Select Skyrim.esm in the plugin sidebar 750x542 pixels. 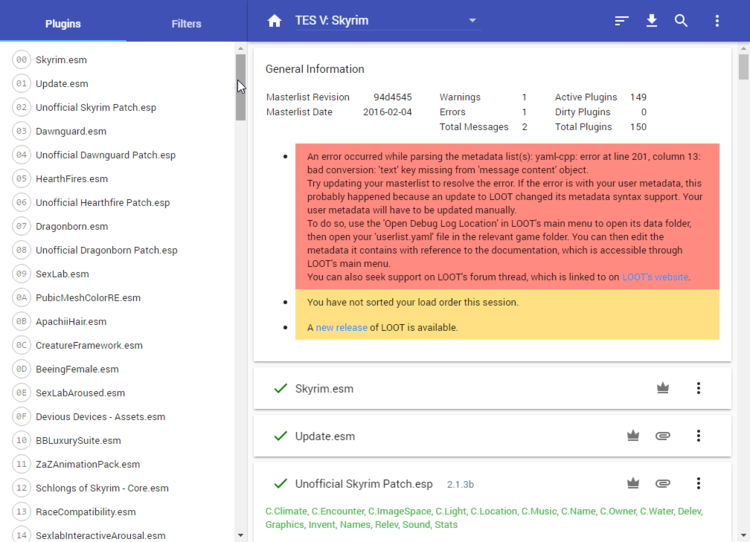[x=61, y=60]
